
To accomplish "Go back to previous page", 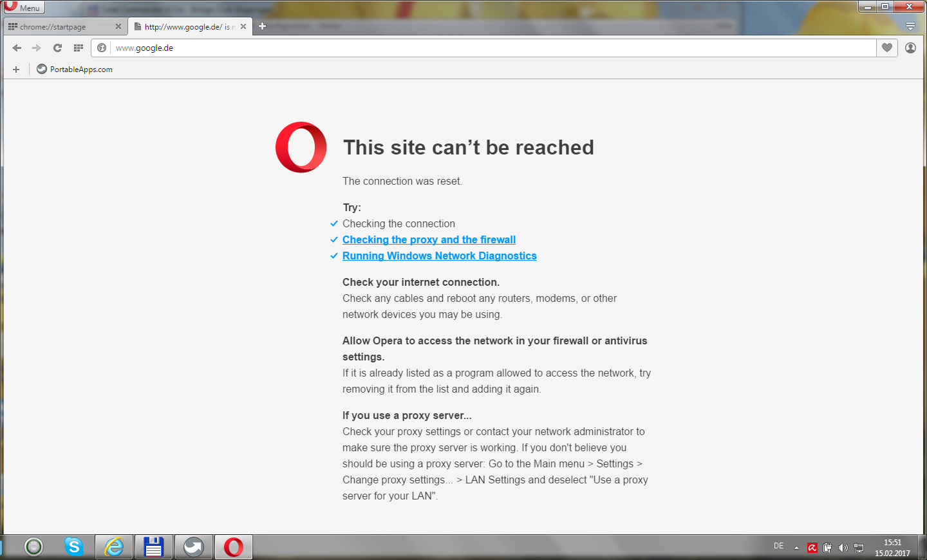I will pyautogui.click(x=17, y=48).
